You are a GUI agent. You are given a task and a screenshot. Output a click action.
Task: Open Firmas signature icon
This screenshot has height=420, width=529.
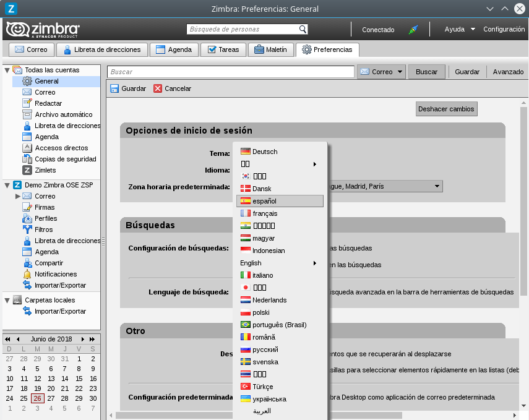click(x=27, y=207)
